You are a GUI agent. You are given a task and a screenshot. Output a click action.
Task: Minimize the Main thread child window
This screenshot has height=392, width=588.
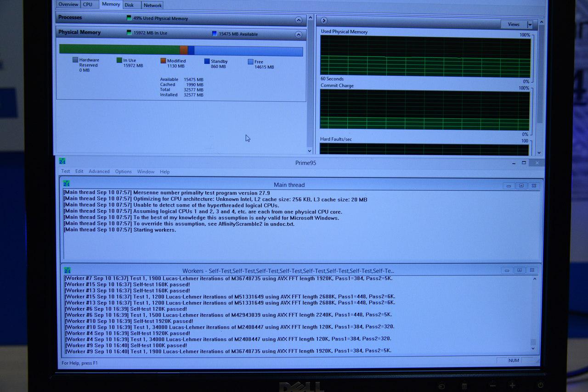(x=508, y=186)
